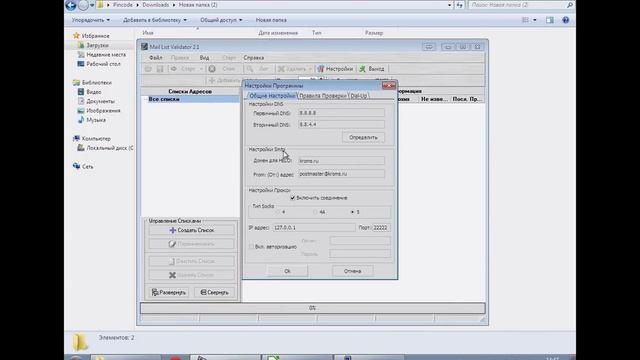Image resolution: width=640 pixels, height=360 pixels.
Task: Open Видео library in sidebar
Action: 93,92
